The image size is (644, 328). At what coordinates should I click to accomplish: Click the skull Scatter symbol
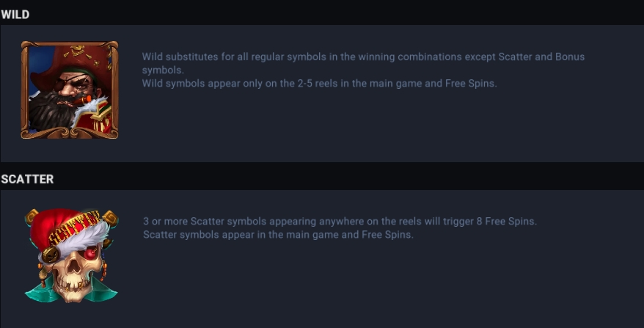(71, 255)
